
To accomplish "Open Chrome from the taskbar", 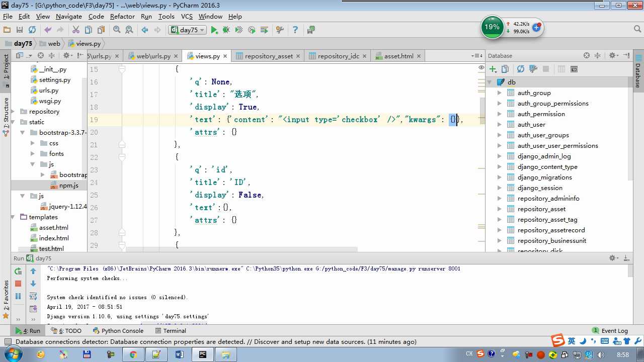I will (x=133, y=354).
